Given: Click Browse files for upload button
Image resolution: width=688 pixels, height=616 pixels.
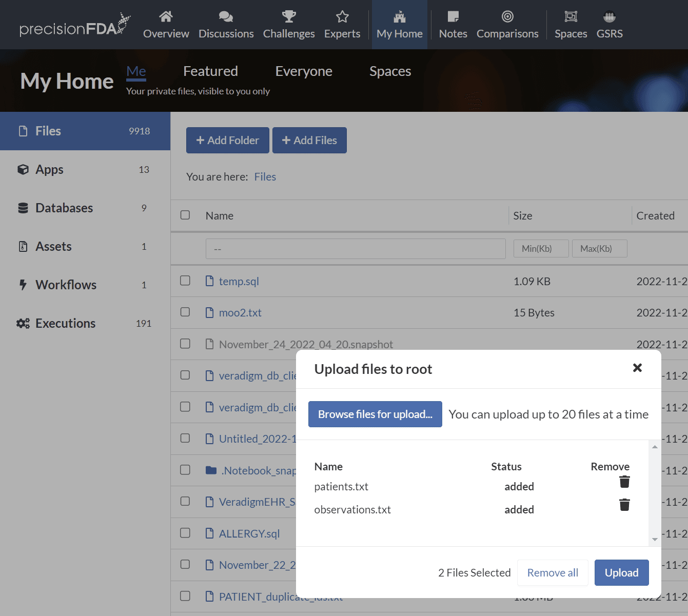Looking at the screenshot, I should pyautogui.click(x=375, y=414).
